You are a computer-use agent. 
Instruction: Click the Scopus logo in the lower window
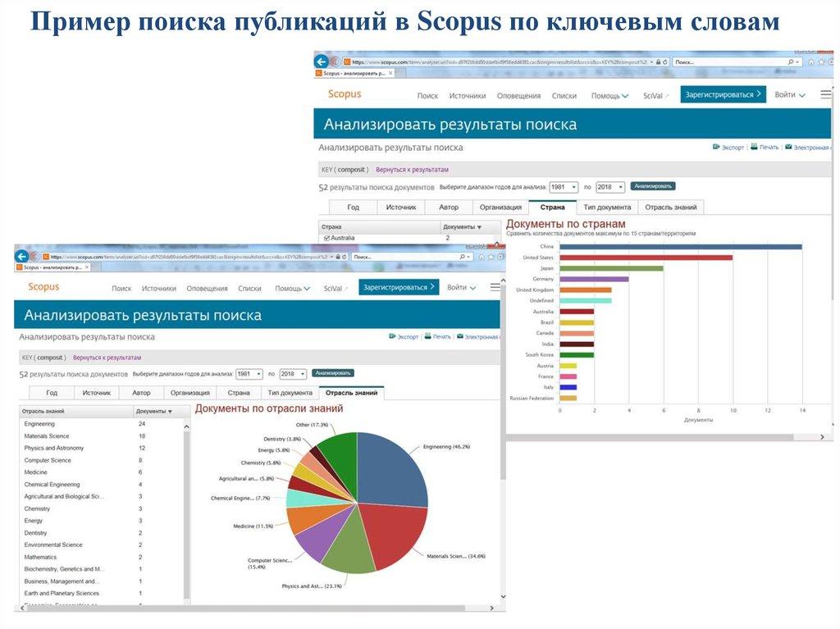click(x=43, y=287)
